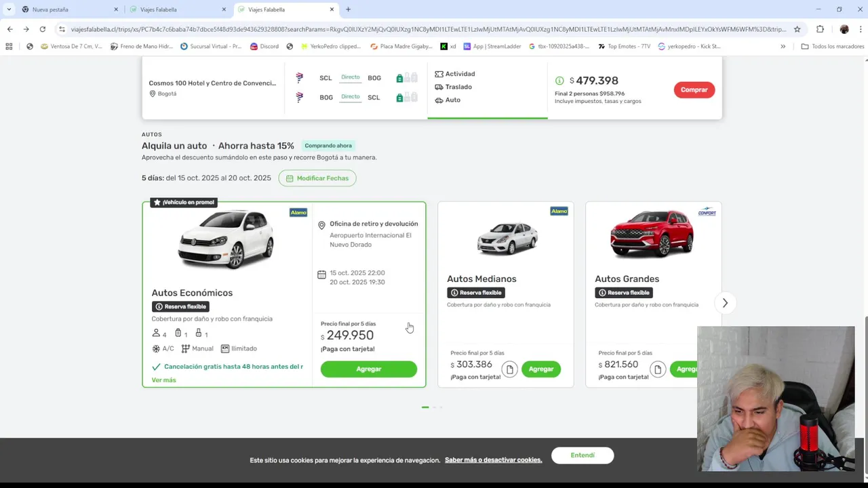Open the YerkoPedro clipped bookmark
The width and height of the screenshot is (868, 488).
point(331,46)
